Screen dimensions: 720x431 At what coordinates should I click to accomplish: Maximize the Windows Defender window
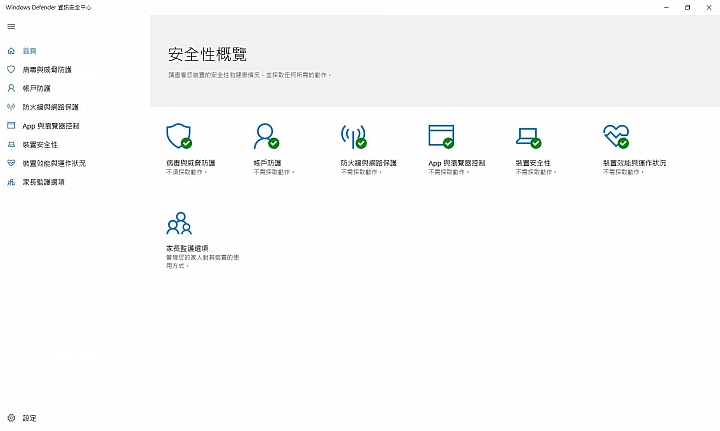(687, 7)
